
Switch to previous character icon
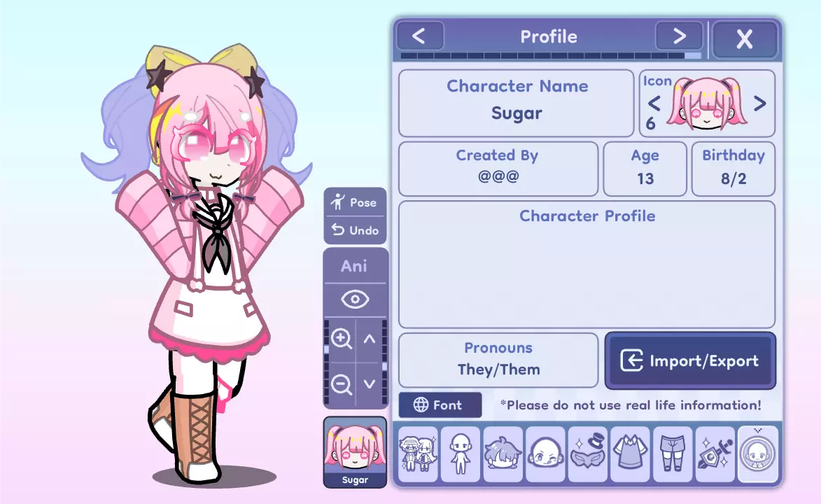(x=654, y=103)
